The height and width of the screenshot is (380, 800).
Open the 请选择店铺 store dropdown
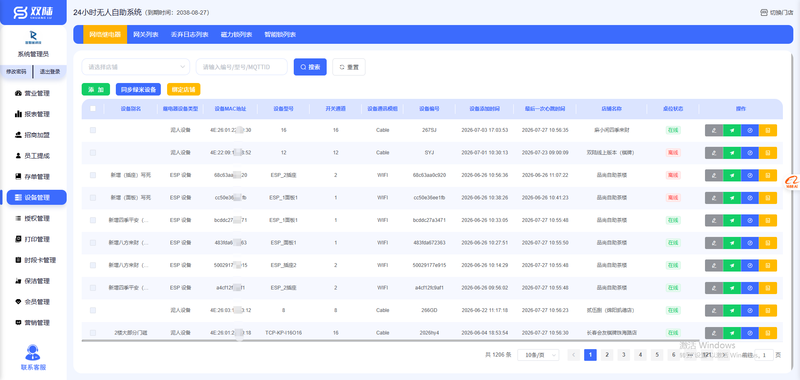tap(136, 67)
